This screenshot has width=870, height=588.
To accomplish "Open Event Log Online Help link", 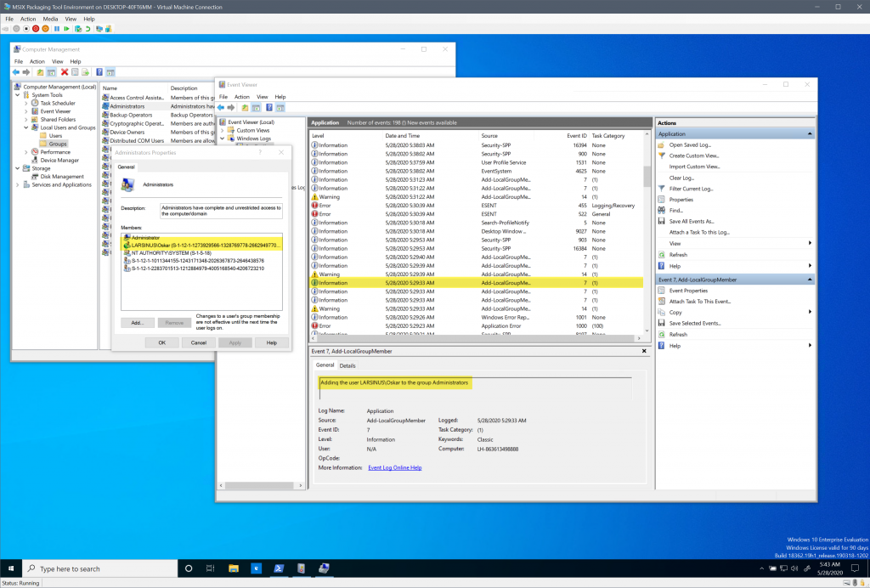I will [x=395, y=467].
